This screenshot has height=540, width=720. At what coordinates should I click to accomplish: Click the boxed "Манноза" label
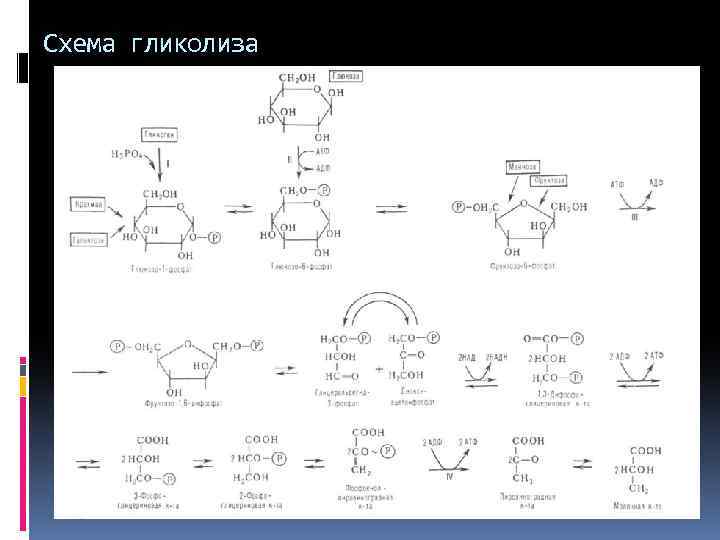click(x=523, y=167)
